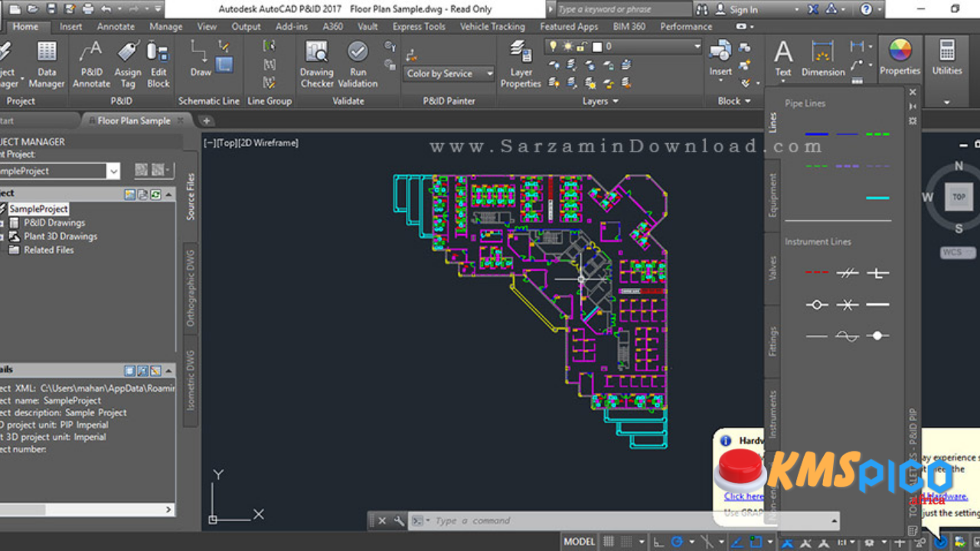Screen dimensions: 980x551
Task: Click the layer color white swatch
Action: point(598,47)
